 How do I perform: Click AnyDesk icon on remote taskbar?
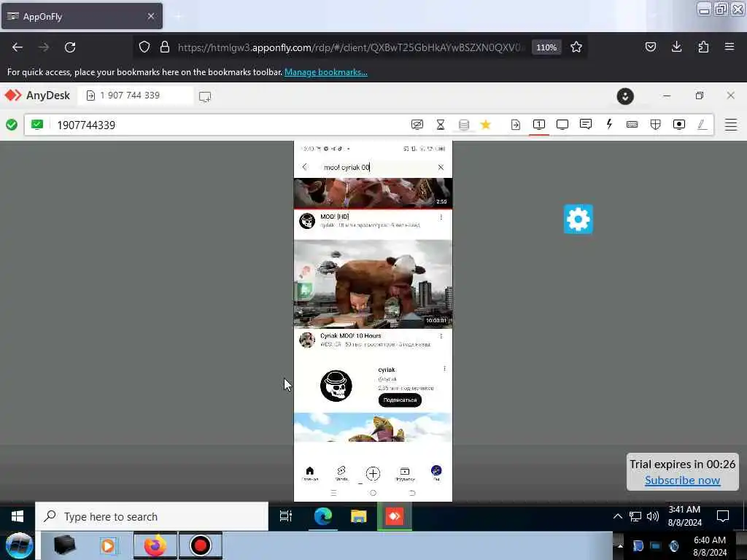pyautogui.click(x=395, y=516)
